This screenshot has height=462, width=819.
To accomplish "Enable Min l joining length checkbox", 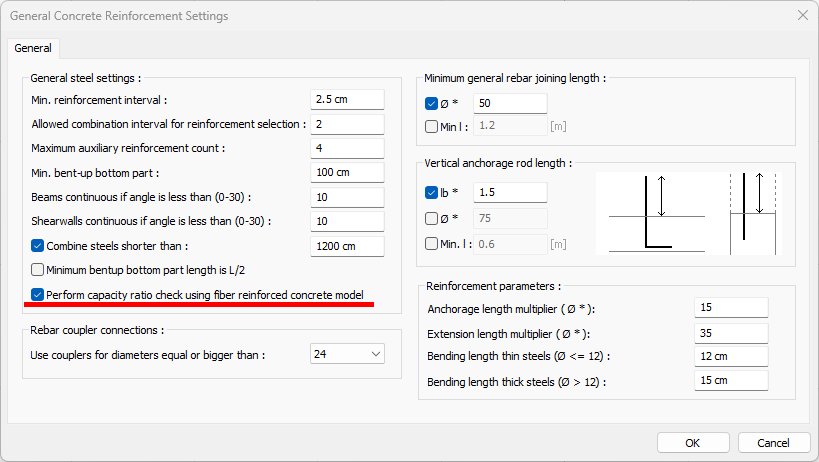I will 431,126.
